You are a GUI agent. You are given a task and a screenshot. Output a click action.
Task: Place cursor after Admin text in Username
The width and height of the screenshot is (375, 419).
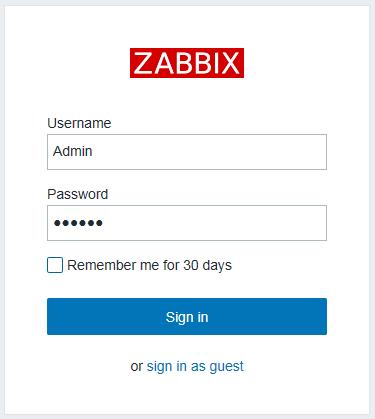[93, 151]
